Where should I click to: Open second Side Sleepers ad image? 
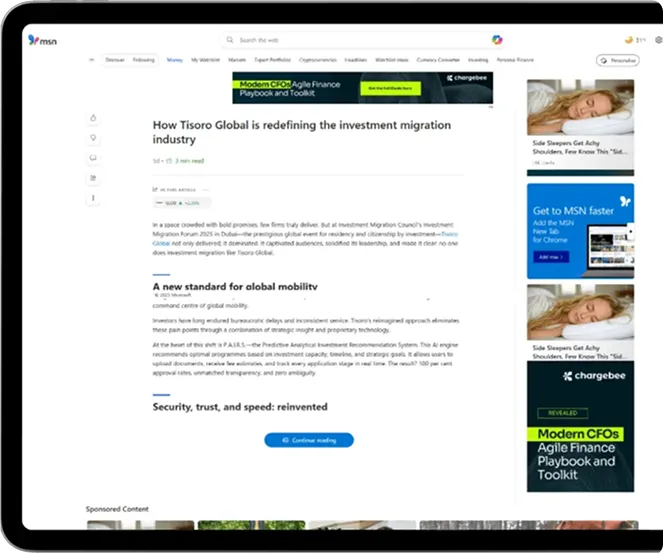[x=580, y=312]
